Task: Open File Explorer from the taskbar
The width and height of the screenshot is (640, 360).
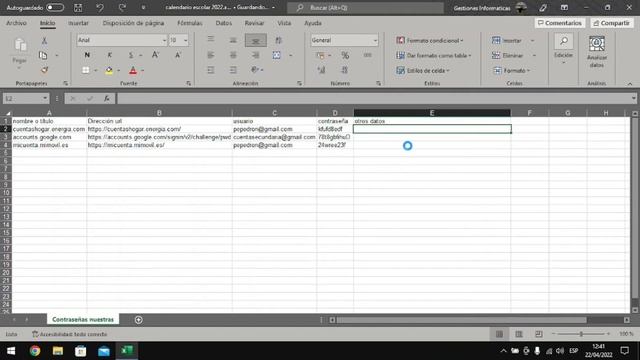Action: click(58, 351)
